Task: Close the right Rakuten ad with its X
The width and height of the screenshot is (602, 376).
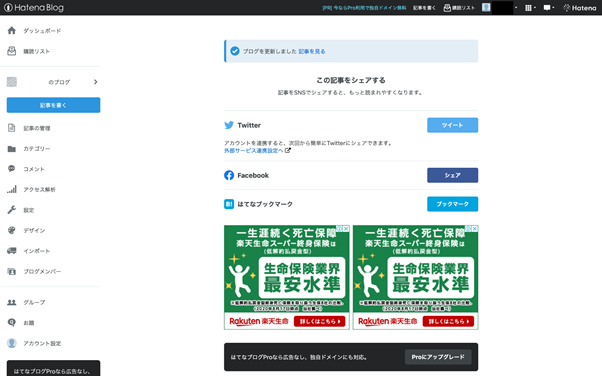Action: [x=475, y=229]
